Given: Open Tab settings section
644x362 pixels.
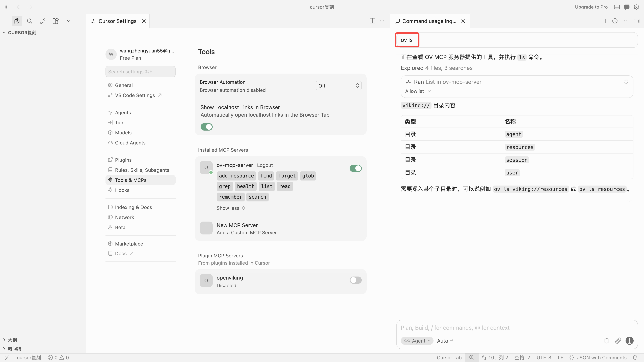Looking at the screenshot, I should (140, 122).
